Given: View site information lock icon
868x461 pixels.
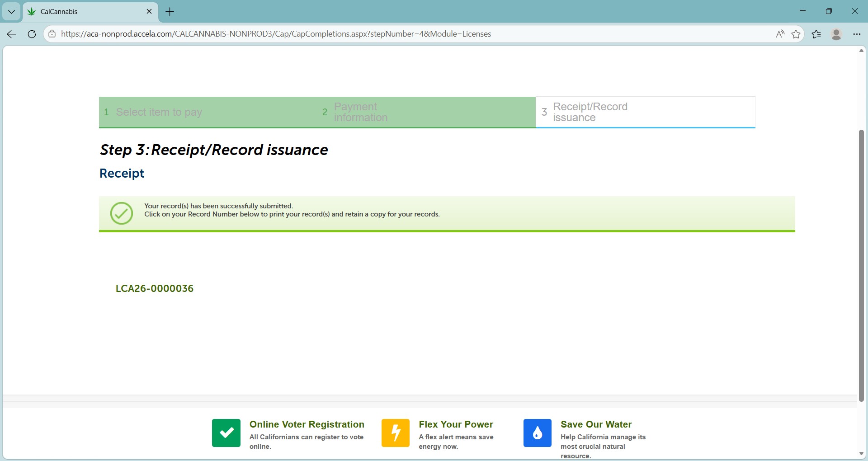Looking at the screenshot, I should 52,34.
